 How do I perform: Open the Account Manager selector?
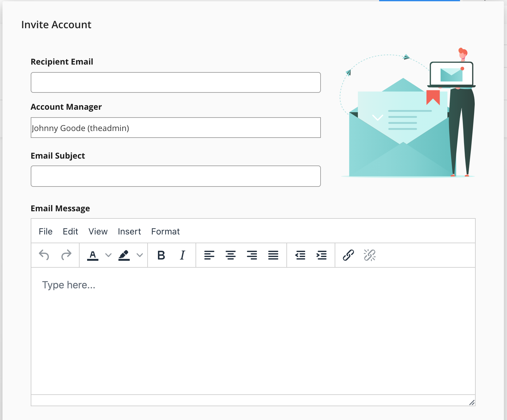(176, 128)
